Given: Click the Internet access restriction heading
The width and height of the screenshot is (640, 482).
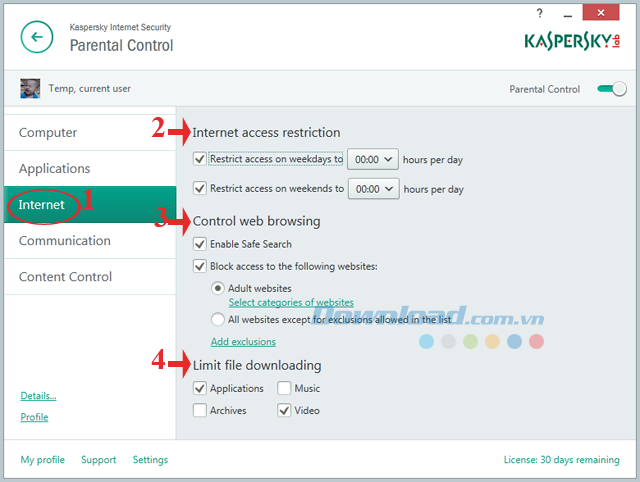Looking at the screenshot, I should (x=266, y=133).
